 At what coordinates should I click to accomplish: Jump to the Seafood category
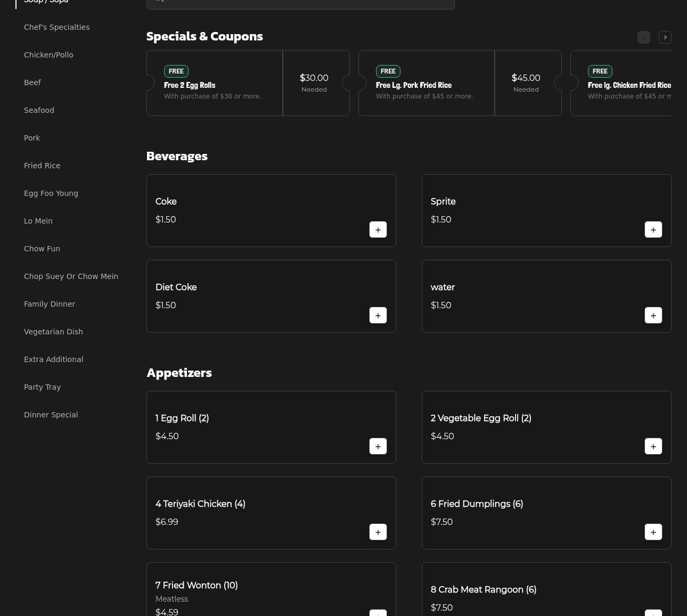click(x=39, y=110)
